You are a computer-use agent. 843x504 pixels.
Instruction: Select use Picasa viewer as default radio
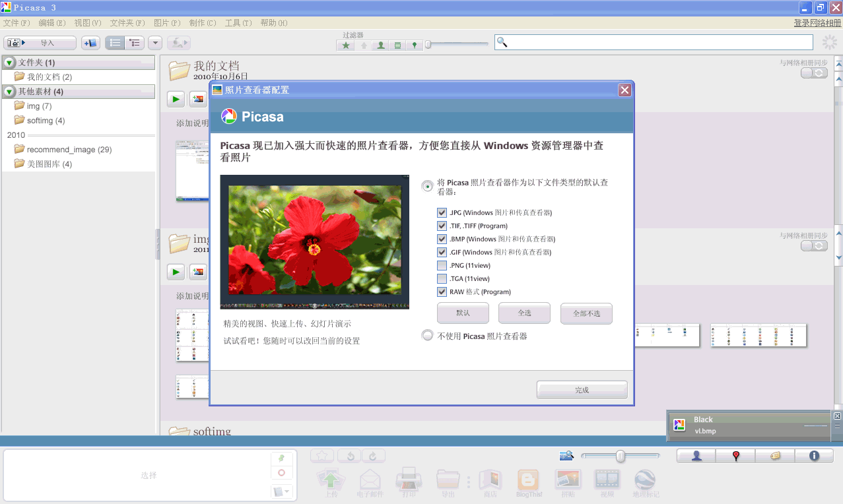click(428, 187)
